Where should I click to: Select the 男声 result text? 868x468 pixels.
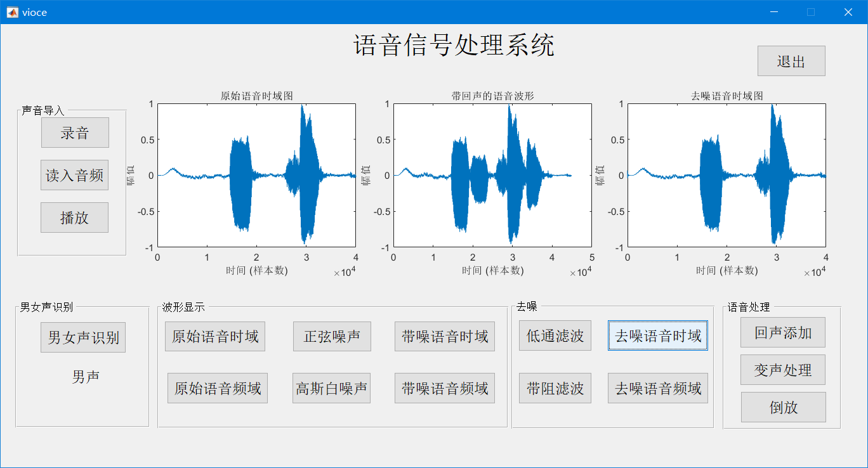(86, 377)
